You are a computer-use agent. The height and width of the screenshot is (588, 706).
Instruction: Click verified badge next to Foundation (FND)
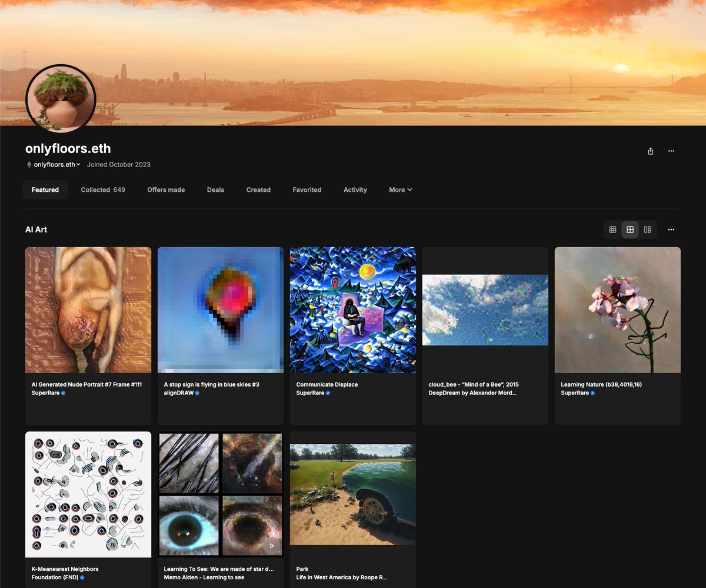click(82, 578)
